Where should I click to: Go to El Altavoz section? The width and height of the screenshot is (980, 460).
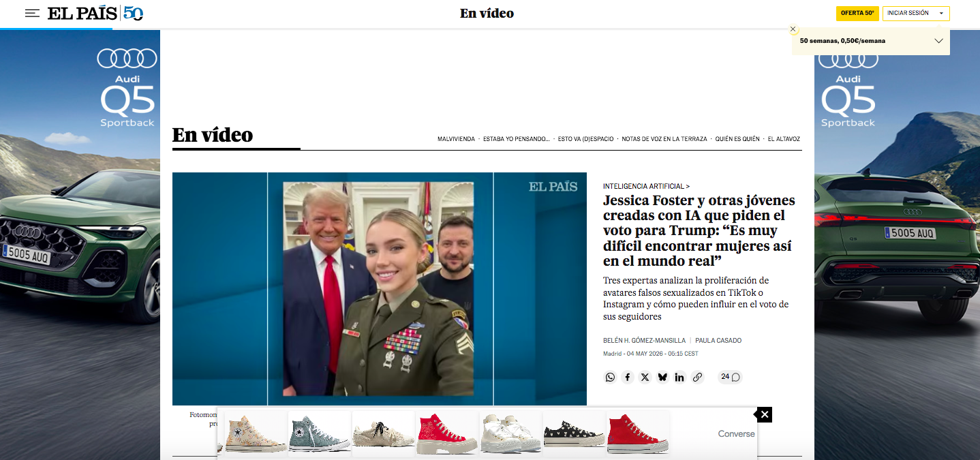pos(784,139)
